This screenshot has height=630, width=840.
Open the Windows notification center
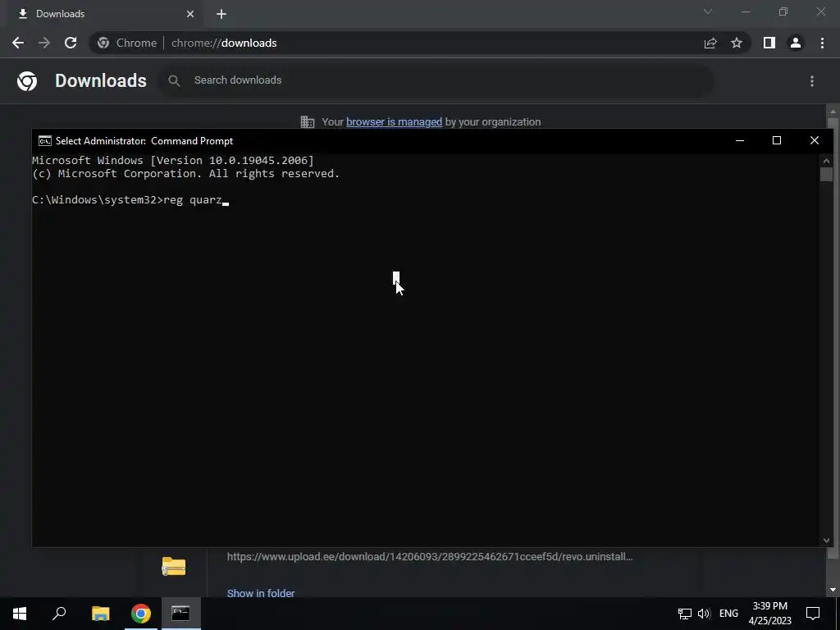pyautogui.click(x=813, y=614)
